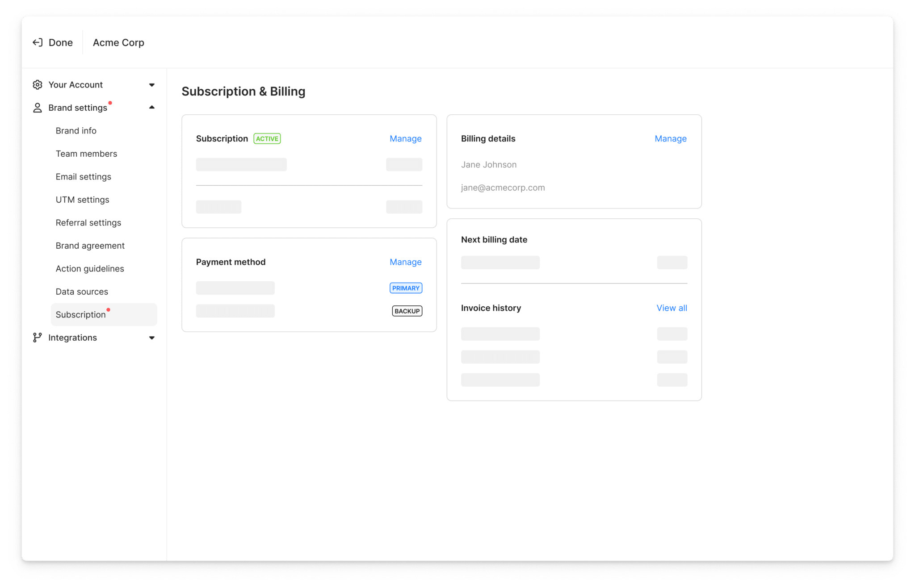Open Data sources sidebar item
Screen dimensions: 915x588
(x=82, y=292)
